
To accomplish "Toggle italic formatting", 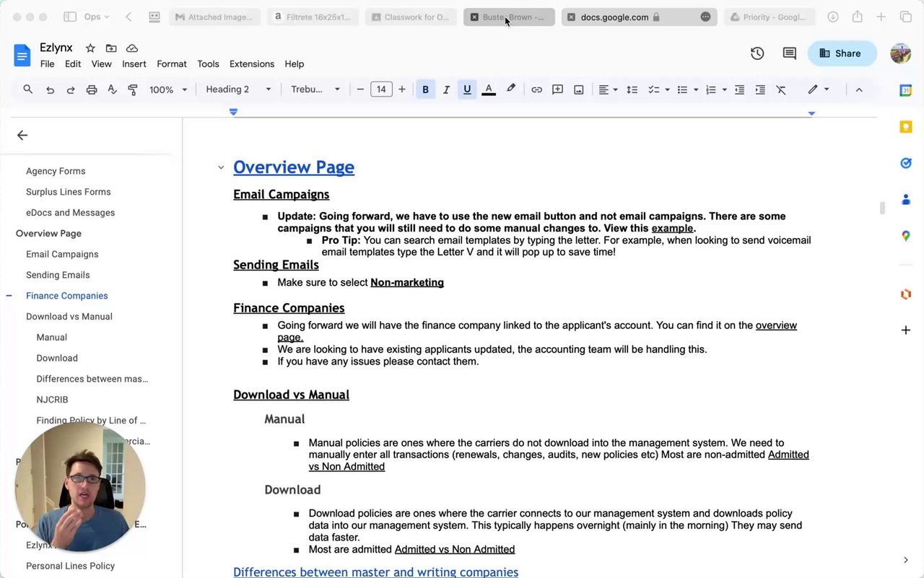I will [446, 89].
